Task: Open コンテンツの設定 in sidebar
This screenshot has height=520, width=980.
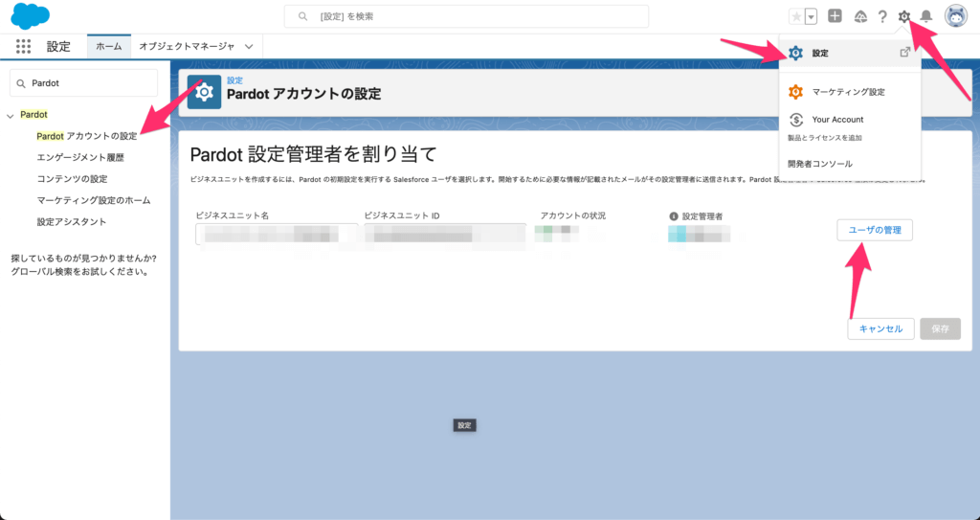Action: [72, 179]
